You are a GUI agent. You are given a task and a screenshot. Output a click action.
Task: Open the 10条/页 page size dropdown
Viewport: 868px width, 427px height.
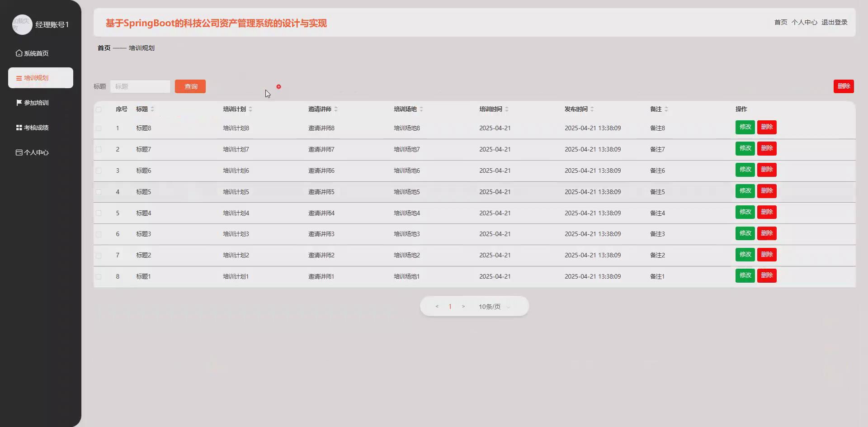[495, 307]
